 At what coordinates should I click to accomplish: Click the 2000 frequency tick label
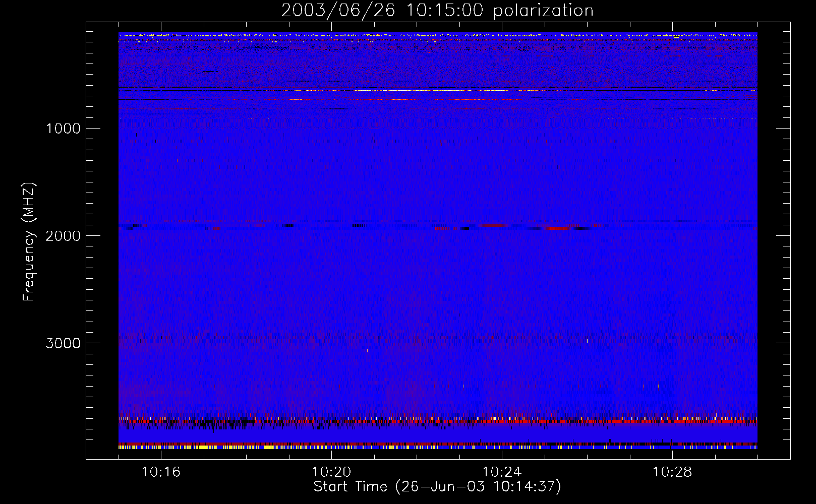63,236
